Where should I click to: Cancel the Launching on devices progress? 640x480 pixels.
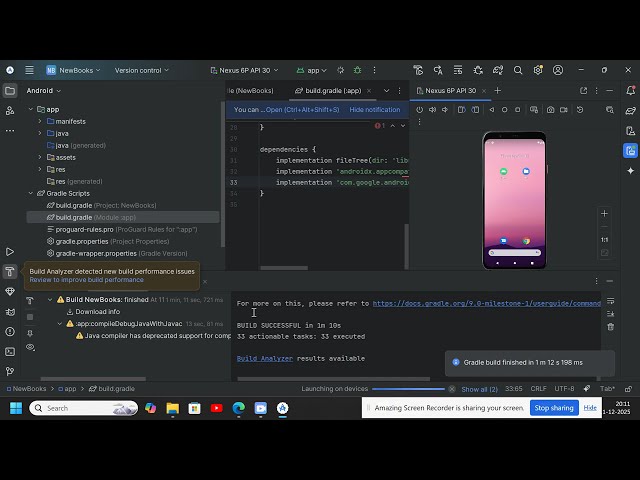point(452,389)
